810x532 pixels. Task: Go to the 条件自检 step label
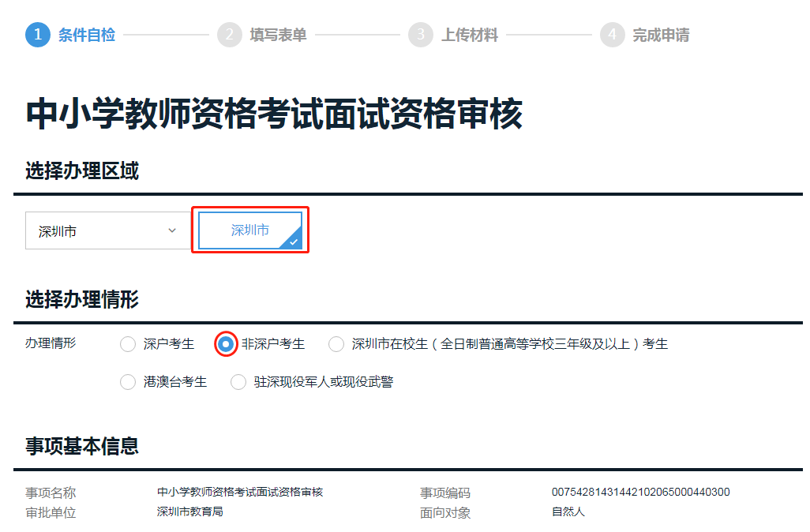[87, 36]
